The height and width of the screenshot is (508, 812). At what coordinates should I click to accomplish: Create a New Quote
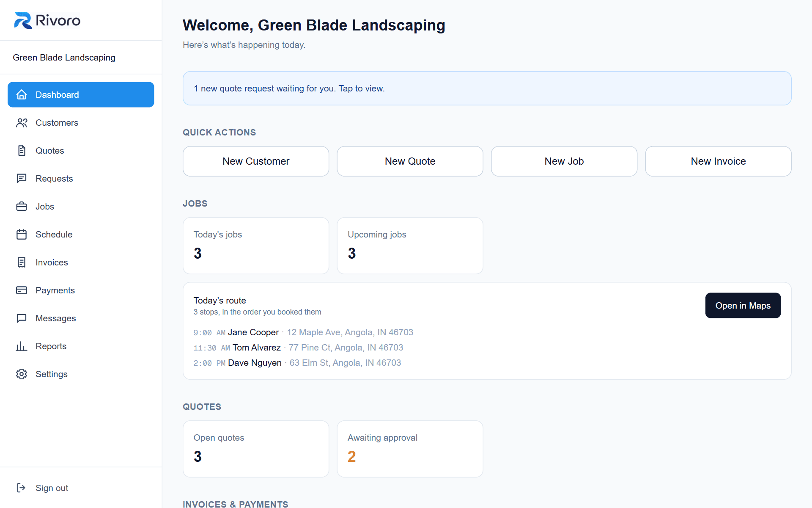(410, 161)
